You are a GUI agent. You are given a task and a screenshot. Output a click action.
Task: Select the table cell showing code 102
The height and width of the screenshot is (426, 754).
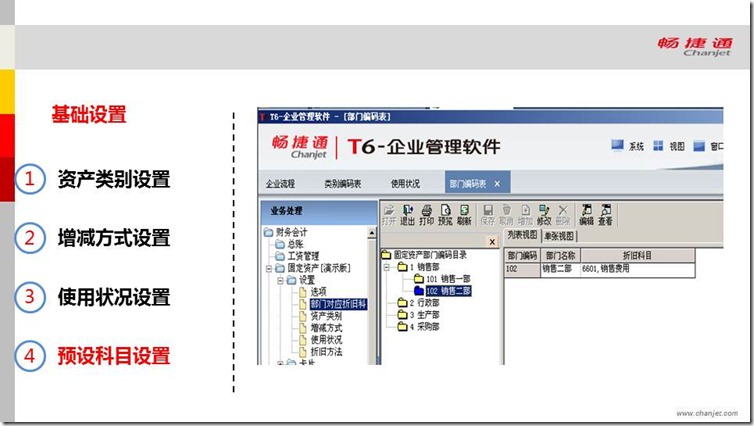coord(522,269)
